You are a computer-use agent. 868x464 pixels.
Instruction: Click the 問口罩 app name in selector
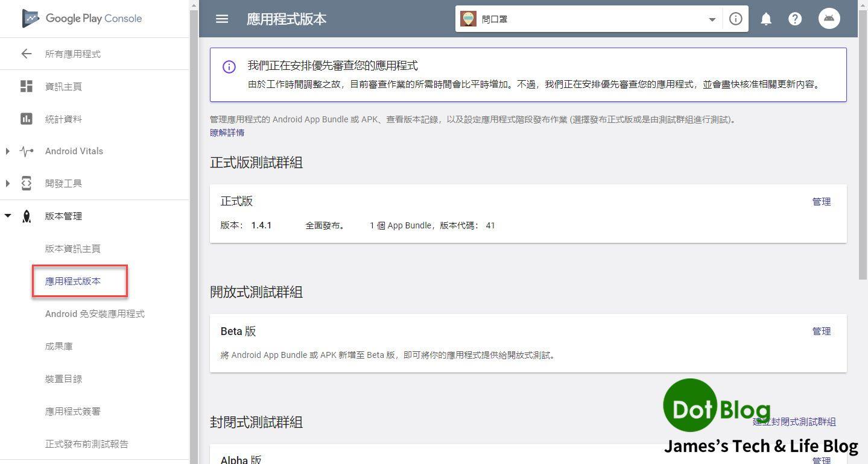tap(495, 19)
